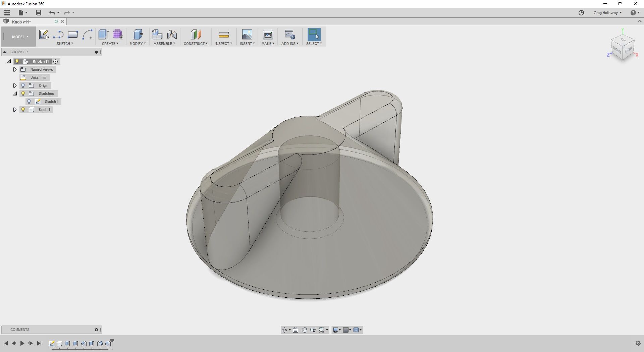Click the Offset Plane construct icon

[x=196, y=35]
